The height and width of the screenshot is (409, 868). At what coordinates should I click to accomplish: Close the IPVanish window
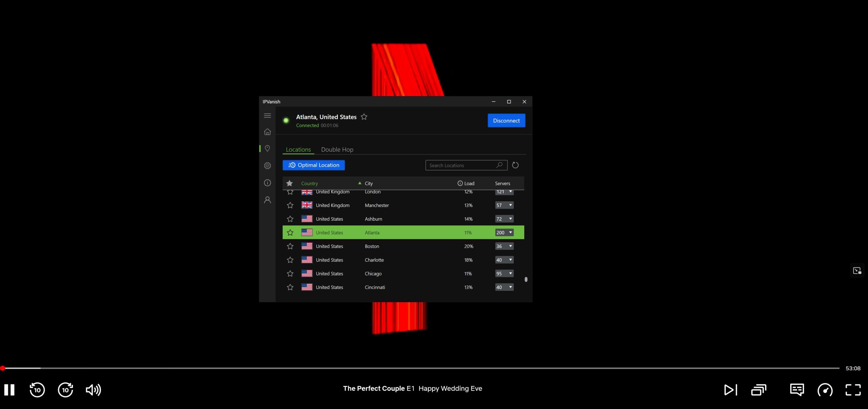(524, 102)
